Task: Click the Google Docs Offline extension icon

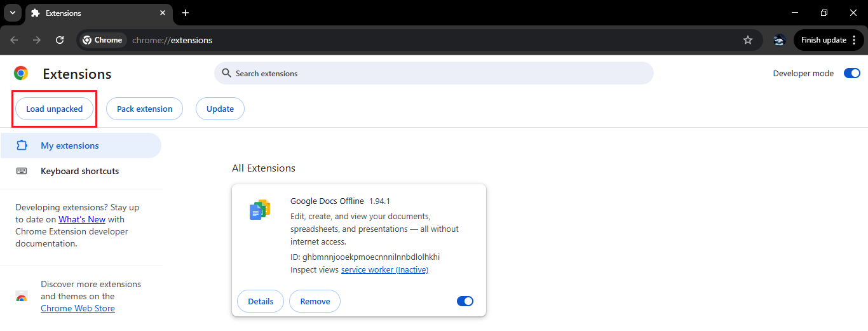Action: pyautogui.click(x=260, y=210)
